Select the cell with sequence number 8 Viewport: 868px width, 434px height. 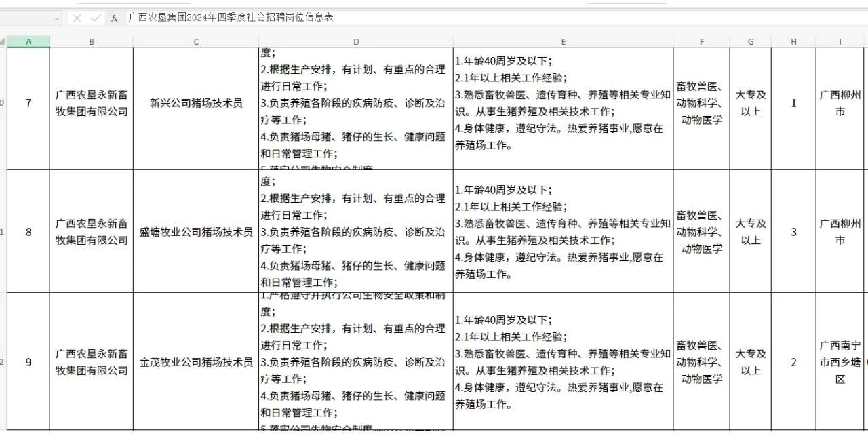point(28,231)
